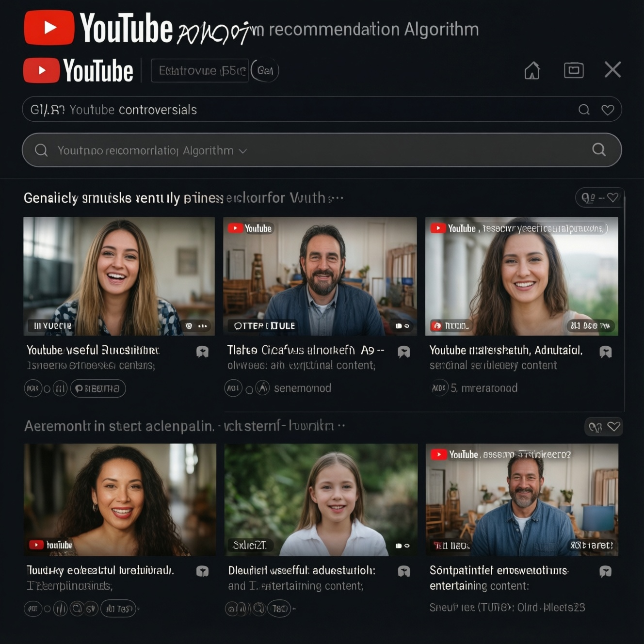Click the home icon in the header
Image resolution: width=644 pixels, height=644 pixels.
(x=532, y=70)
